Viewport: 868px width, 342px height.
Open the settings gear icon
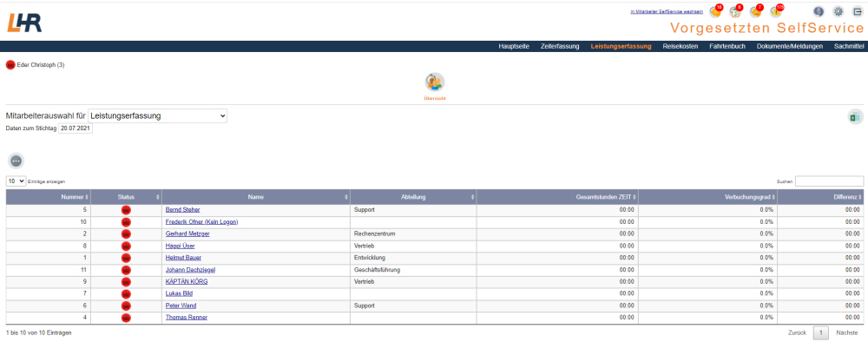838,11
